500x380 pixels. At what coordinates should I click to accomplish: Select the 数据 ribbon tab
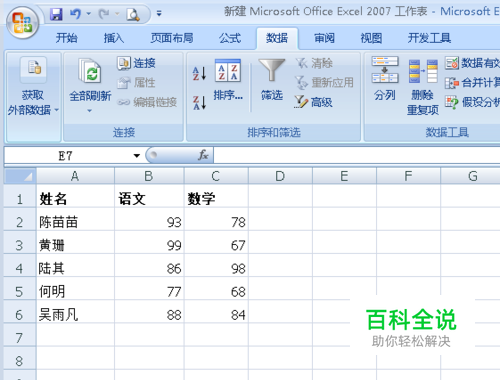(277, 38)
